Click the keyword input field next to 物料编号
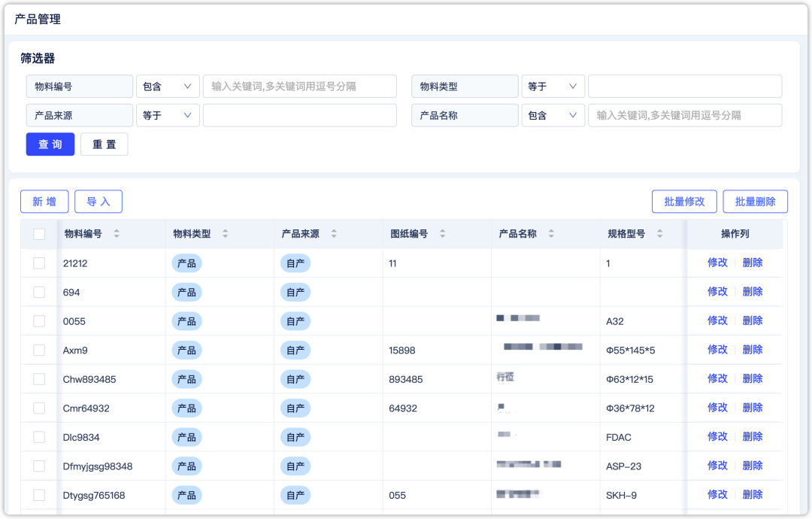The width and height of the screenshot is (812, 519). tap(299, 86)
